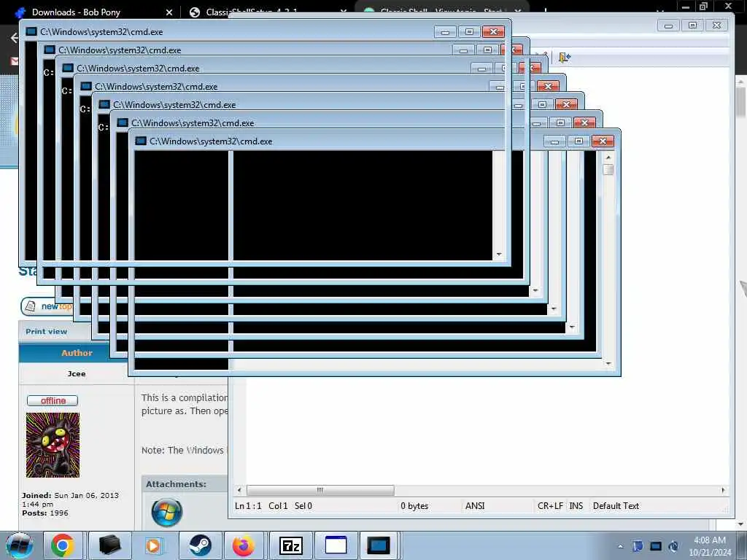
Task: Click the black box app taskbar icon
Action: click(109, 545)
